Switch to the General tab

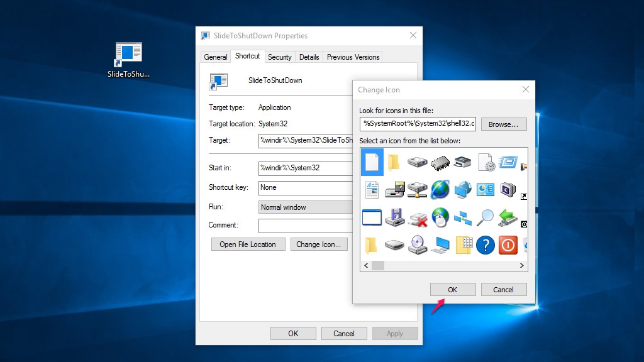click(215, 57)
